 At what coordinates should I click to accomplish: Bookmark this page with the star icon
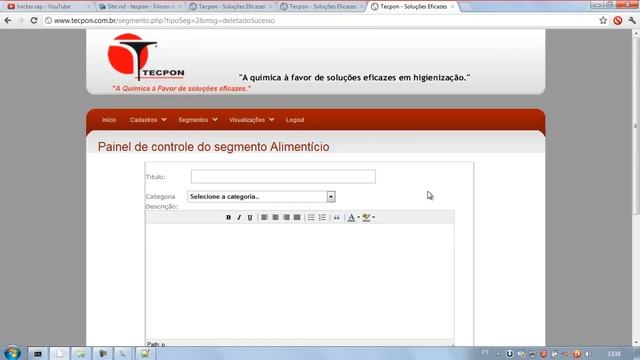603,20
